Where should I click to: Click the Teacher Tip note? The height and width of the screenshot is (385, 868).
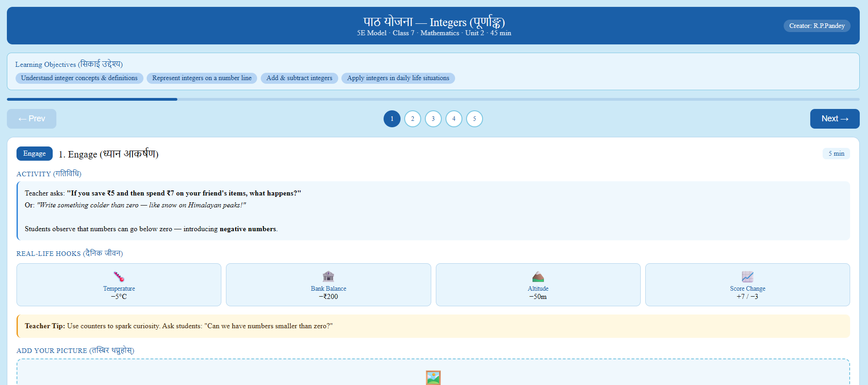point(433,326)
